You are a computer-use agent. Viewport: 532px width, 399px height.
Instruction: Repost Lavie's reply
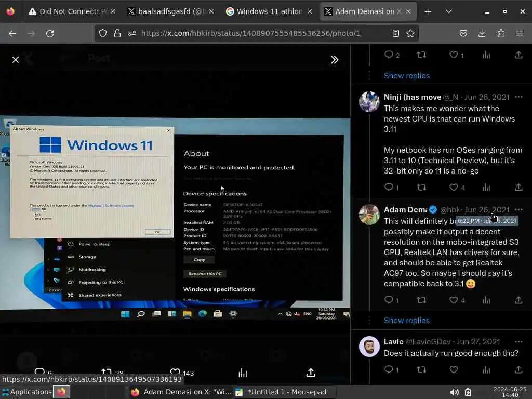tap(421, 369)
